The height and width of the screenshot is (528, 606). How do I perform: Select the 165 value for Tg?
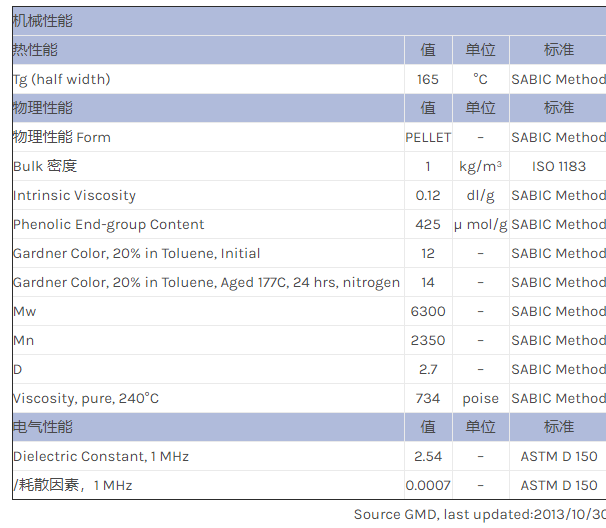(x=428, y=79)
